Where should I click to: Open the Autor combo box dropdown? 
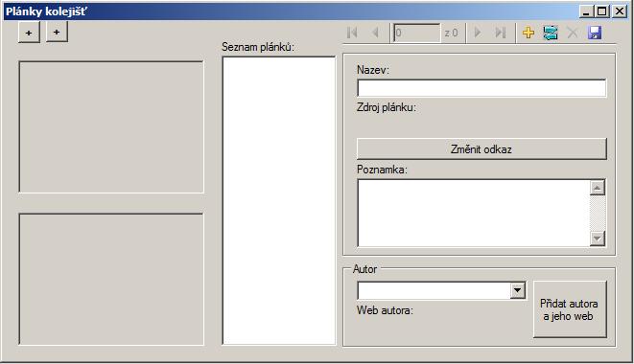coord(518,290)
